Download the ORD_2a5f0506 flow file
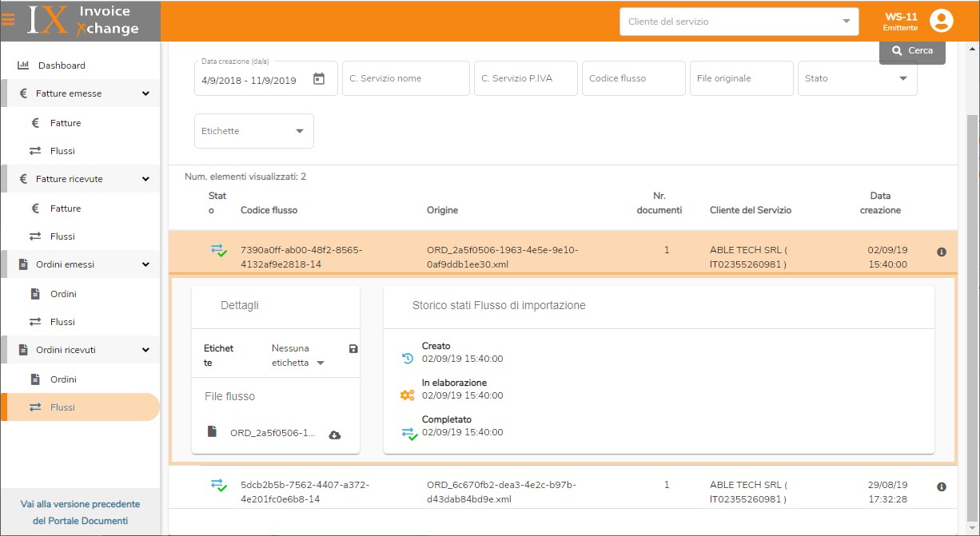 click(x=335, y=435)
